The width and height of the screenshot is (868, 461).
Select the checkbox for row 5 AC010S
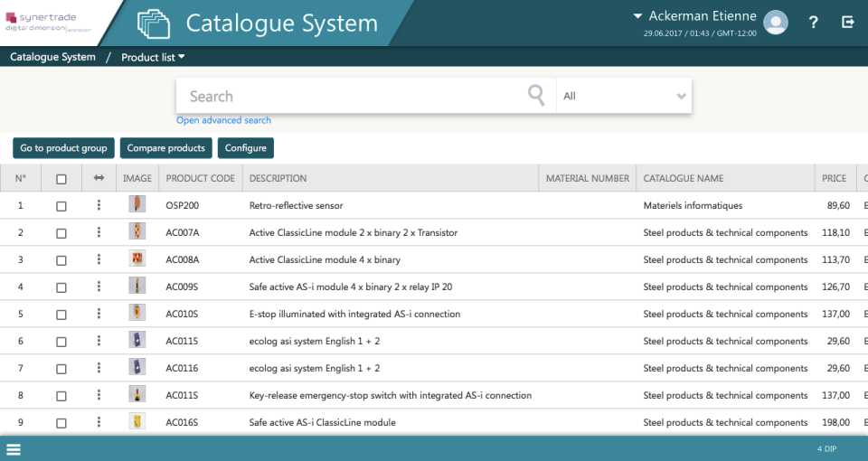(x=61, y=315)
